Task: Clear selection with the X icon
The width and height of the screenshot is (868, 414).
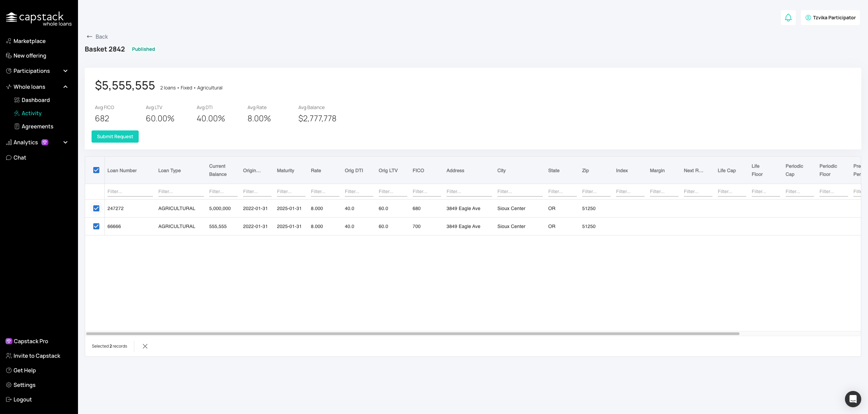Action: (x=145, y=346)
